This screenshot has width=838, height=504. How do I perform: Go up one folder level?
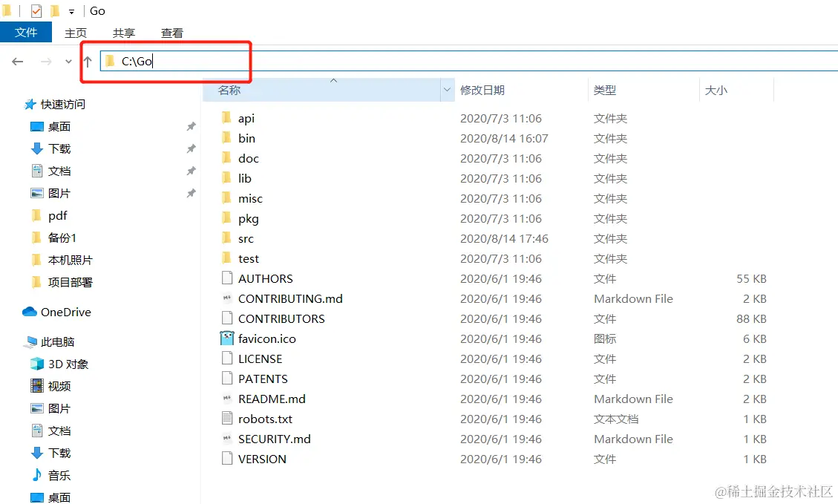(88, 62)
